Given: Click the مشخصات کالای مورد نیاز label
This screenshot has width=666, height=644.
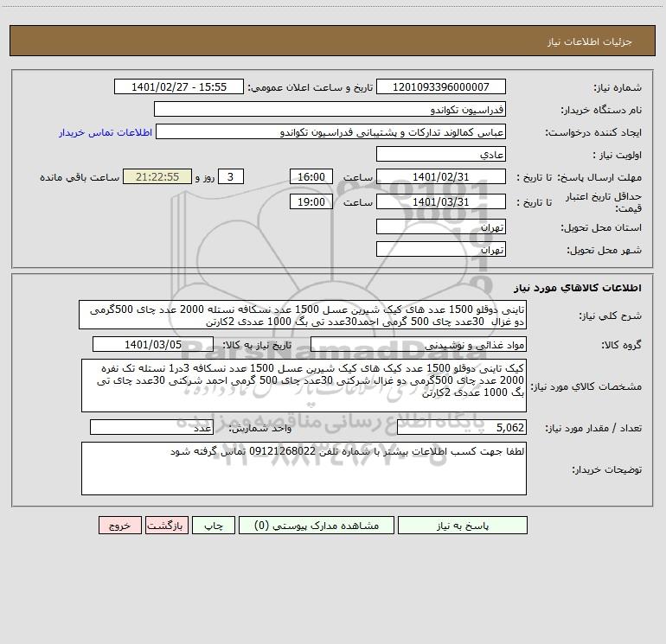Looking at the screenshot, I should (586, 386).
